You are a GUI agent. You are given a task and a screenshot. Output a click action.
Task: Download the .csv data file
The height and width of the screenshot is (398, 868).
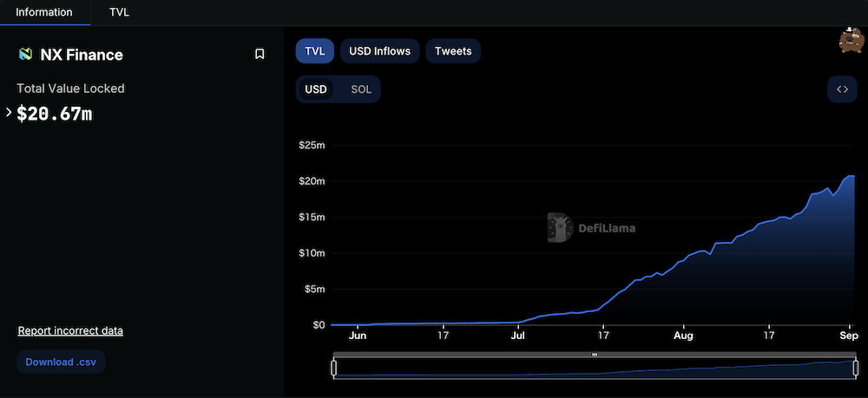pos(61,362)
